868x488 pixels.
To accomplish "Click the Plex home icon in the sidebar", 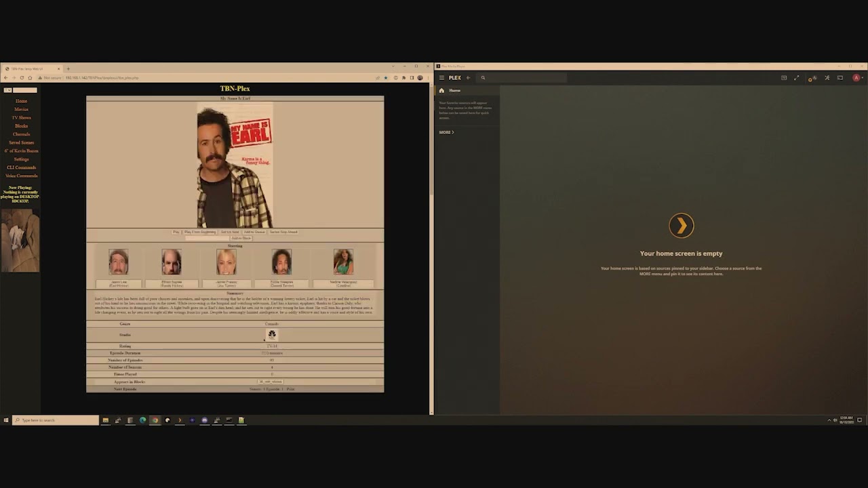I will pos(441,90).
